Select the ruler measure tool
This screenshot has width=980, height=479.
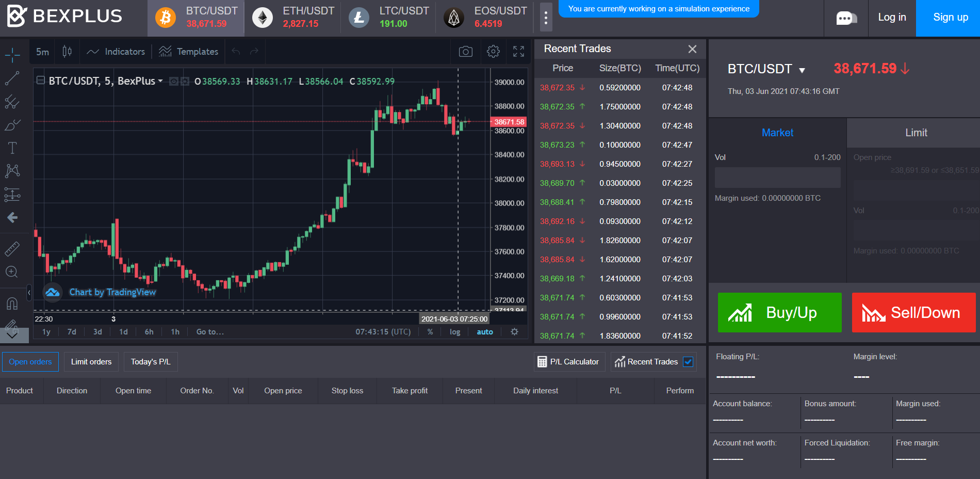point(12,249)
